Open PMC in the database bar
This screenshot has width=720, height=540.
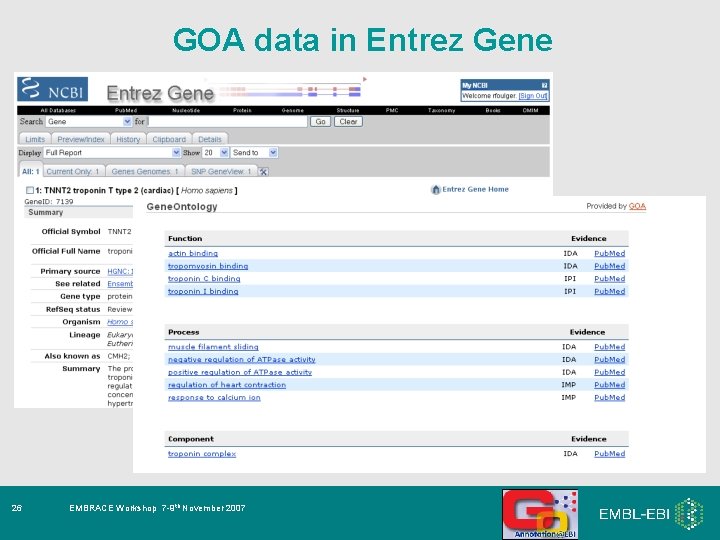[392, 110]
